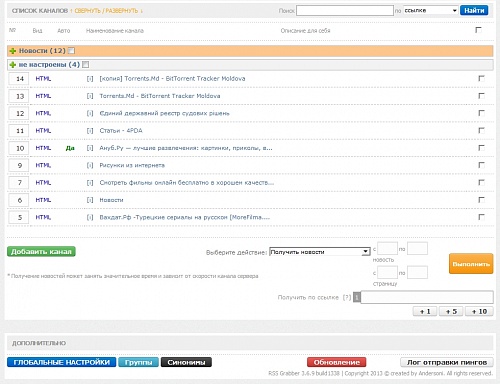Viewport: 500px width, 384px height.
Task: Check the Новости group checkbox
Action: pyautogui.click(x=71, y=51)
